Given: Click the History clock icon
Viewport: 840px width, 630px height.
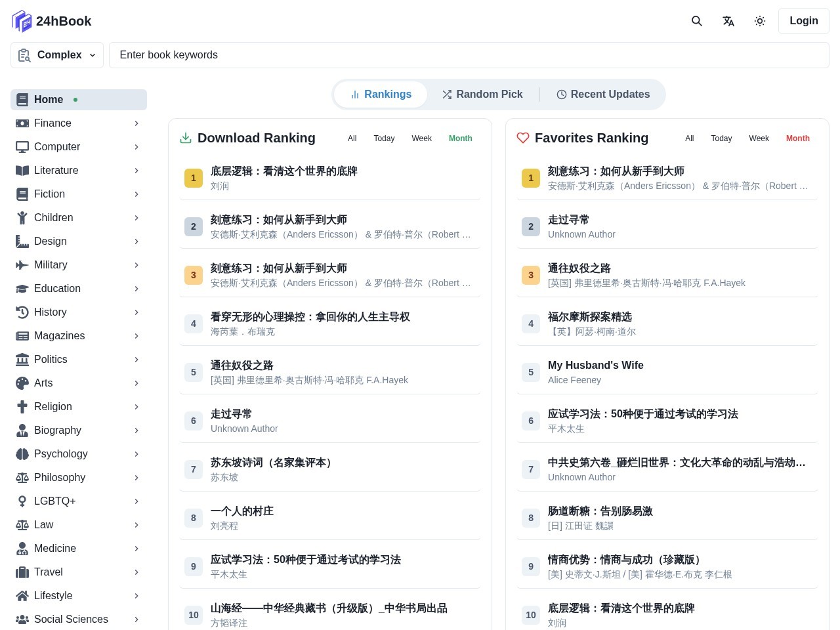Looking at the screenshot, I should [x=22, y=312].
